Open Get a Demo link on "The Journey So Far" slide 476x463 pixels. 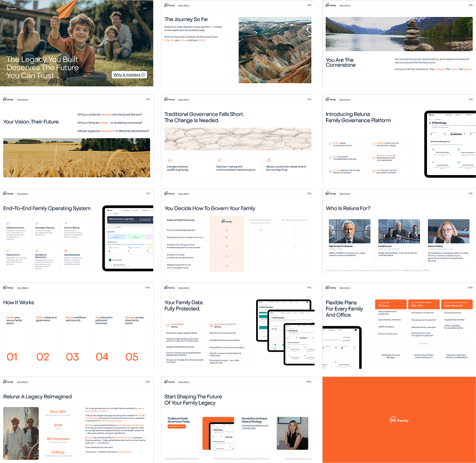pyautogui.click(x=183, y=6)
